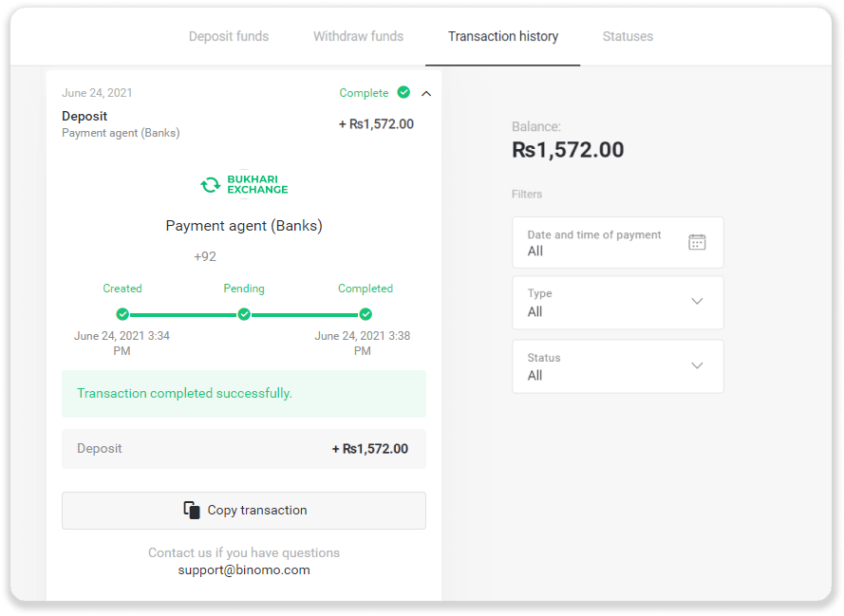Image resolution: width=844 pixels, height=616 pixels.
Task: Open the Status filter dropdown
Action: [x=618, y=366]
